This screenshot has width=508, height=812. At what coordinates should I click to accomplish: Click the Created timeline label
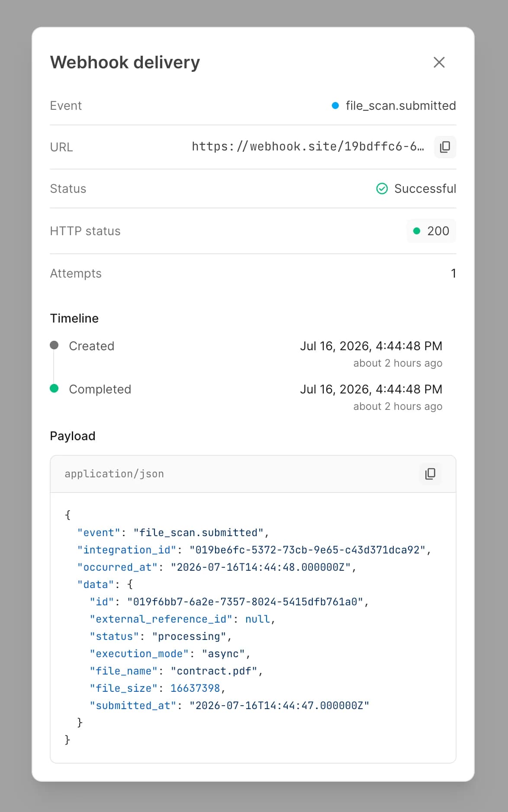click(x=92, y=346)
